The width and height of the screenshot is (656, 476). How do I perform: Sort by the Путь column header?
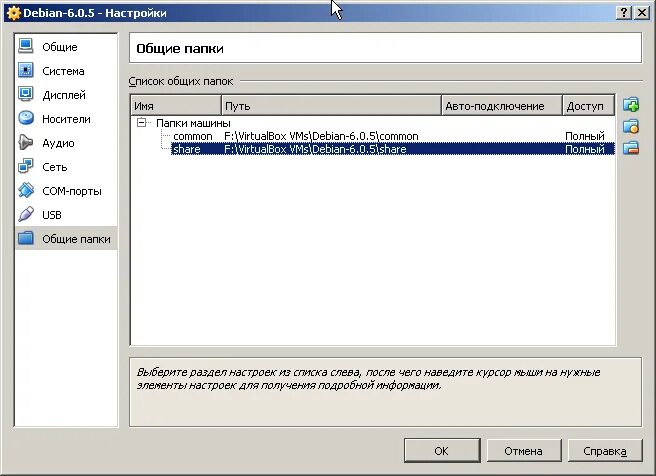coord(331,105)
